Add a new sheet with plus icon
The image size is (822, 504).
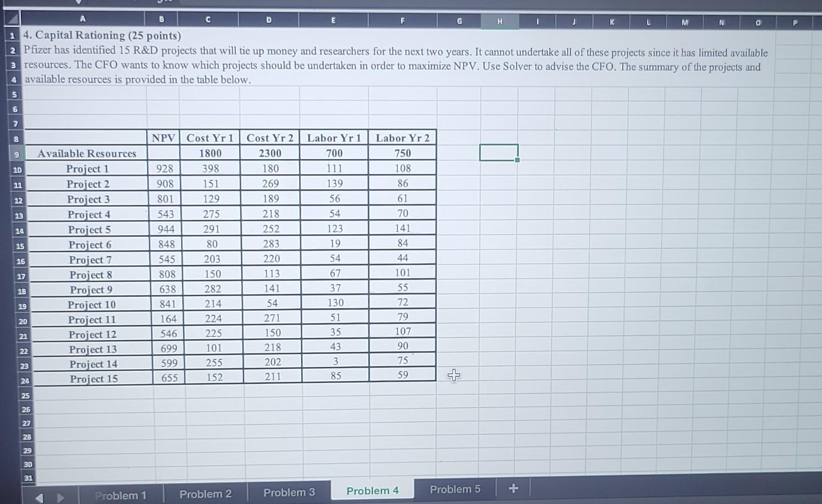tap(513, 488)
